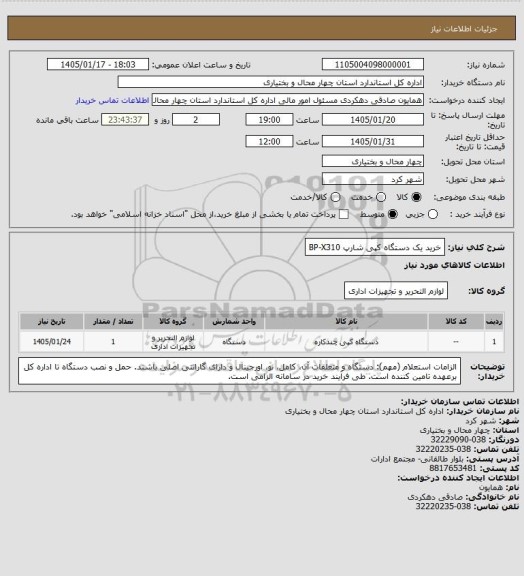524x576 pixels.
Task: Click the need number field 1105004098000001
Action: click(373, 64)
